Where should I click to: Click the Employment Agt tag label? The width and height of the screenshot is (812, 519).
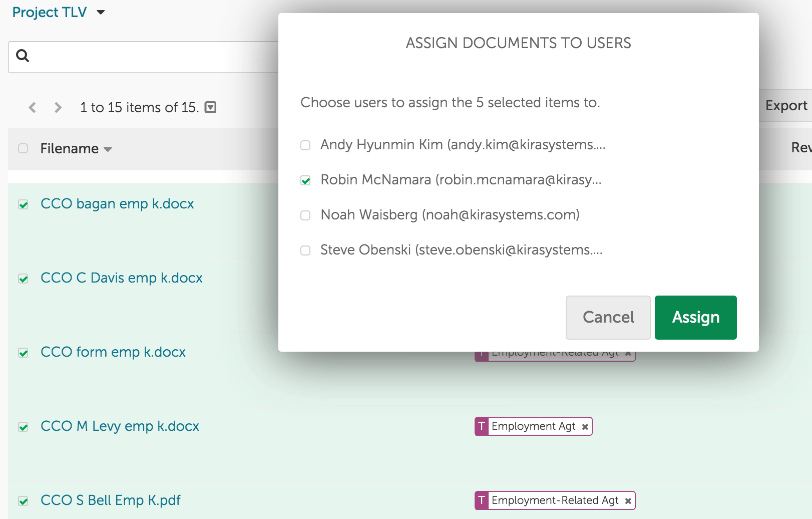click(534, 426)
